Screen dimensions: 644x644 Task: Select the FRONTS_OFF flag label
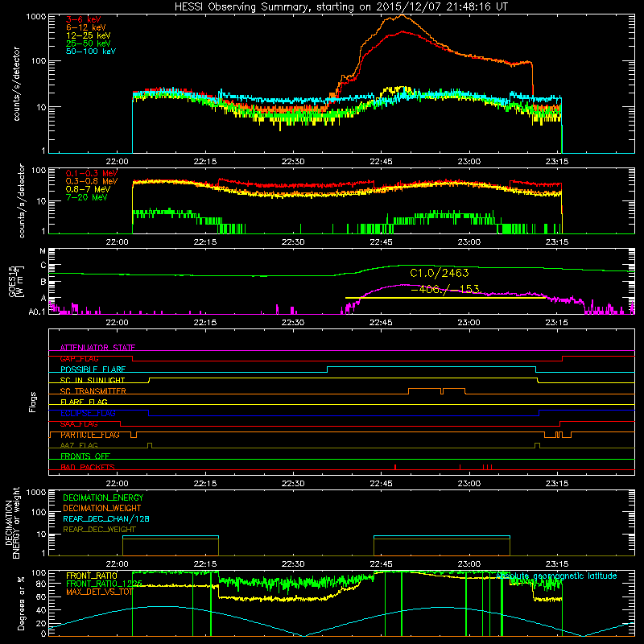[x=85, y=456]
